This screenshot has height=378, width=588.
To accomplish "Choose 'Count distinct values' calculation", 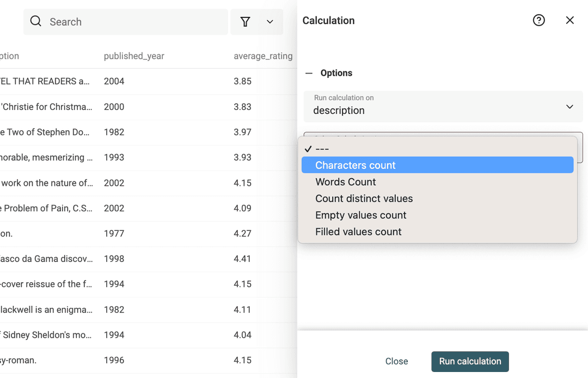I will (x=364, y=198).
